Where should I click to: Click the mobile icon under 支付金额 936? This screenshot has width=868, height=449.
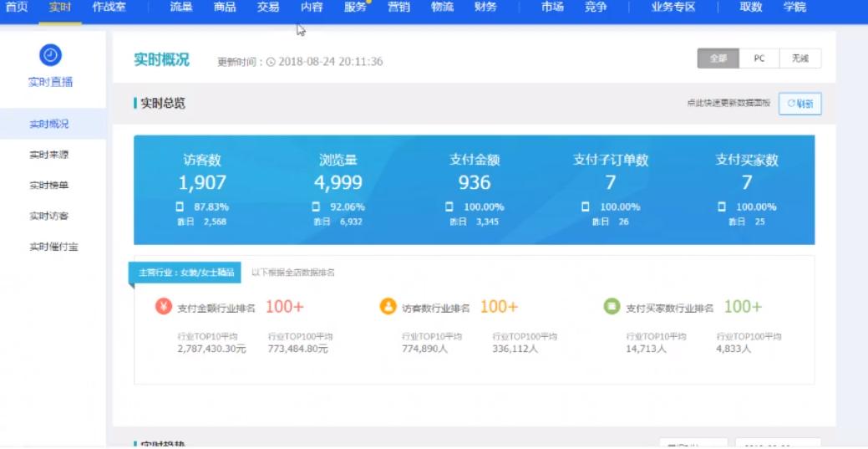pyautogui.click(x=449, y=207)
